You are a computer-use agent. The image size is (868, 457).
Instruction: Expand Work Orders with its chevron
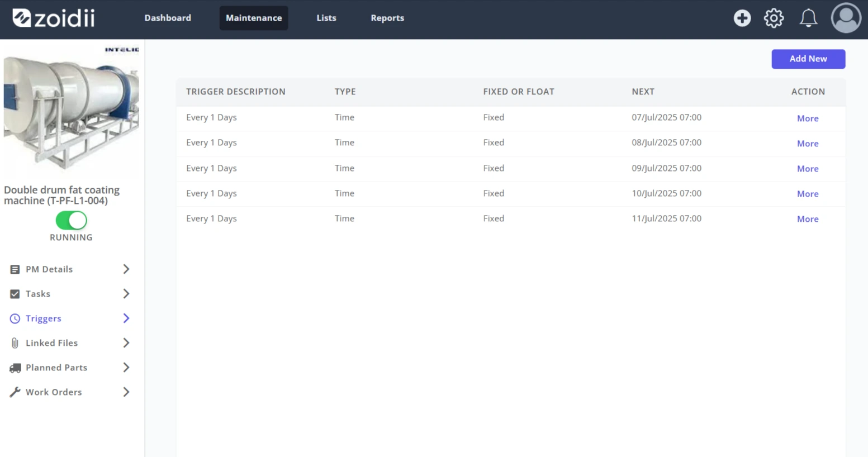126,392
